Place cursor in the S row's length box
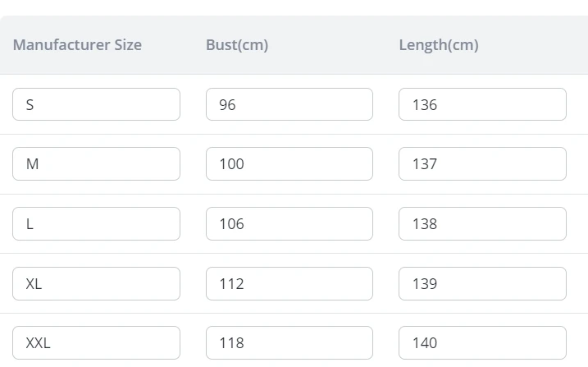The image size is (588, 367). (x=482, y=104)
